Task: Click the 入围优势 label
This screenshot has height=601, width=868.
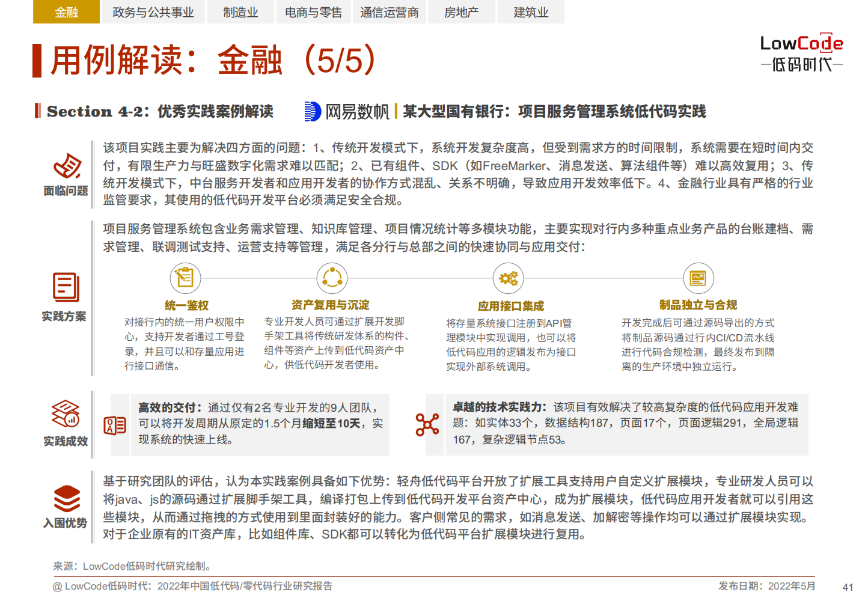Action: click(x=65, y=523)
